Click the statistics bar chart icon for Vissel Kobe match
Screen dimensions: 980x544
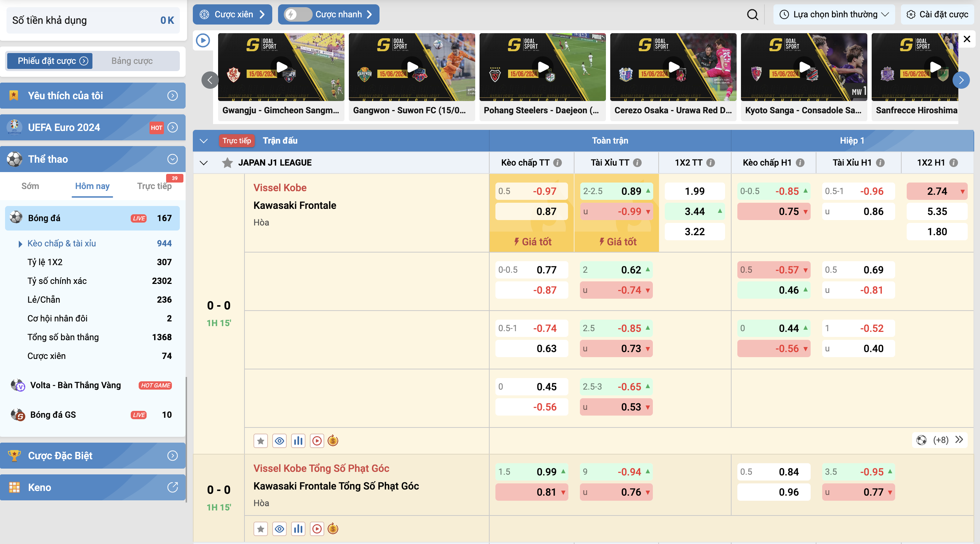pyautogui.click(x=298, y=440)
